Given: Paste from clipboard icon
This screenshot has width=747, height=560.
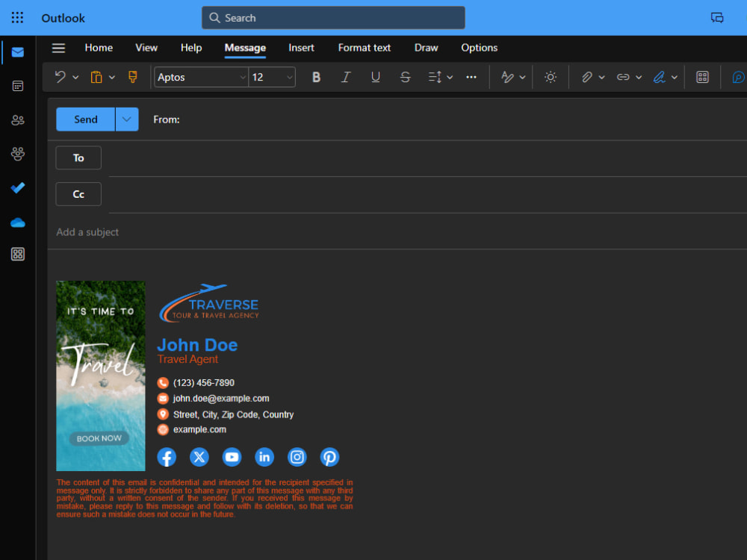Looking at the screenshot, I should [96, 77].
